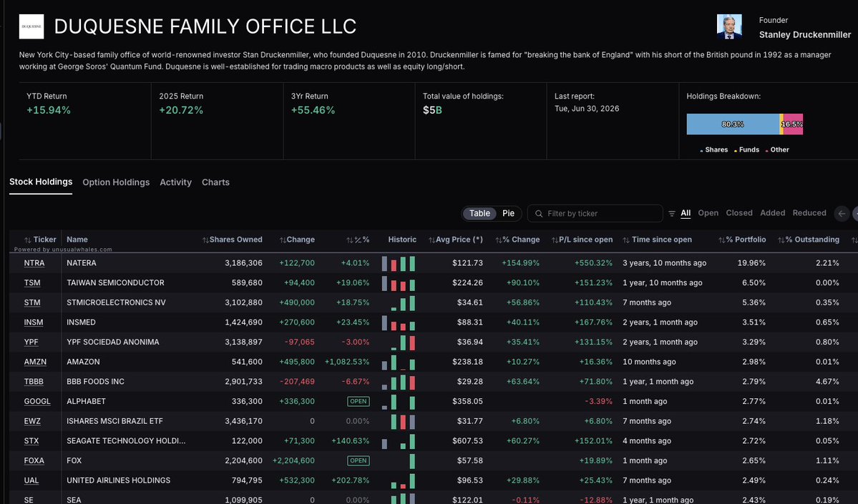Viewport: 858px width, 504px height.
Task: Click NATERA historic bar chart
Action: (x=399, y=264)
